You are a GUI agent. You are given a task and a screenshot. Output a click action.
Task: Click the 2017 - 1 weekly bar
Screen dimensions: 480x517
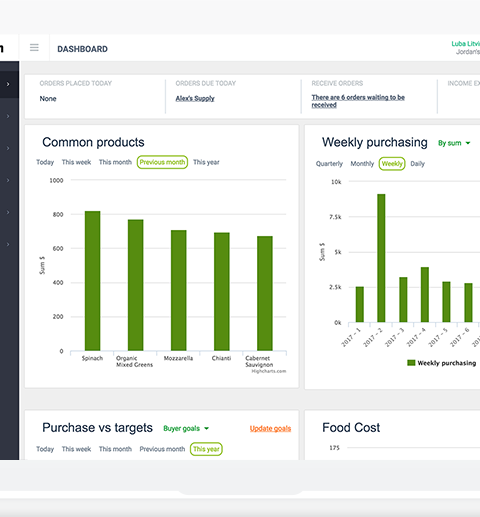tap(360, 304)
